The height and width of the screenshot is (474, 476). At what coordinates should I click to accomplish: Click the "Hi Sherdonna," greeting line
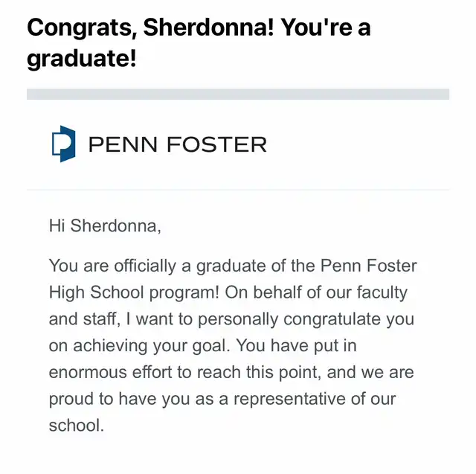(104, 225)
